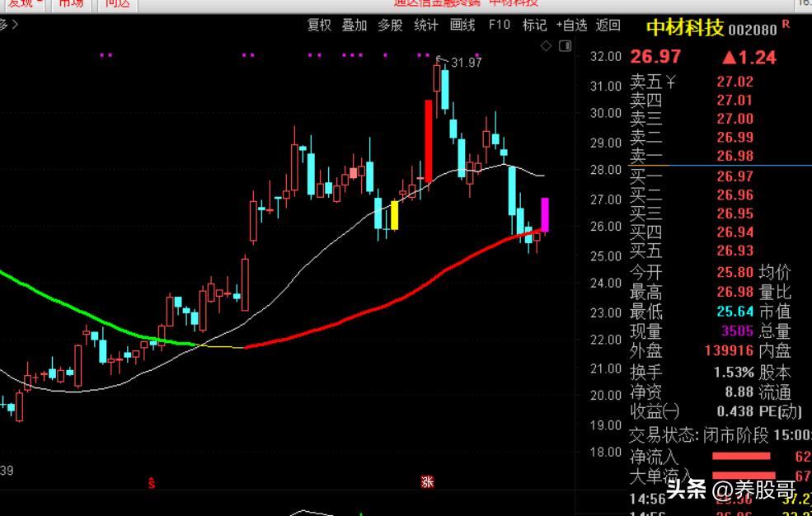Click the 18.00 price axis label
This screenshot has width=812, height=516.
pos(605,453)
